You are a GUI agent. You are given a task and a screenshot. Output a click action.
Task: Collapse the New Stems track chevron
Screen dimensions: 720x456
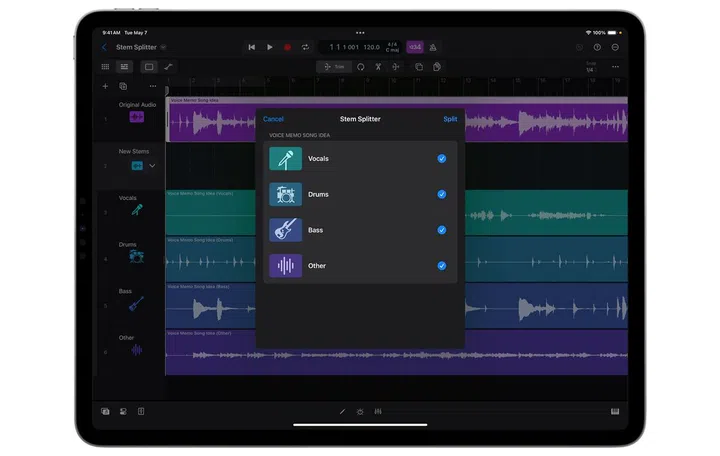[153, 166]
